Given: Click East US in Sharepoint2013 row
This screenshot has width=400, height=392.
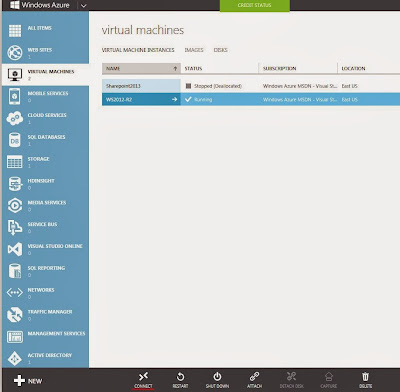Looking at the screenshot, I should click(x=350, y=86).
